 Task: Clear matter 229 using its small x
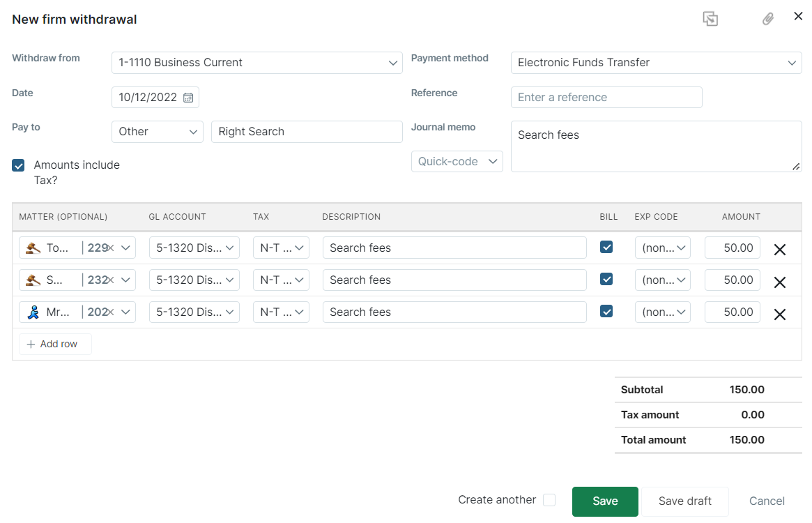[x=110, y=248]
